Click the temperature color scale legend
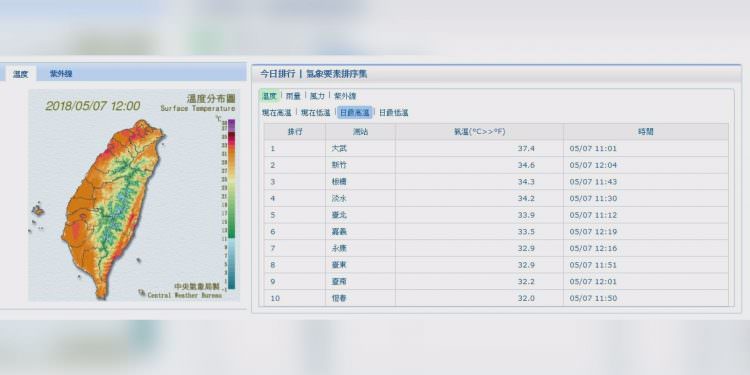The width and height of the screenshot is (750, 375). pyautogui.click(x=232, y=204)
